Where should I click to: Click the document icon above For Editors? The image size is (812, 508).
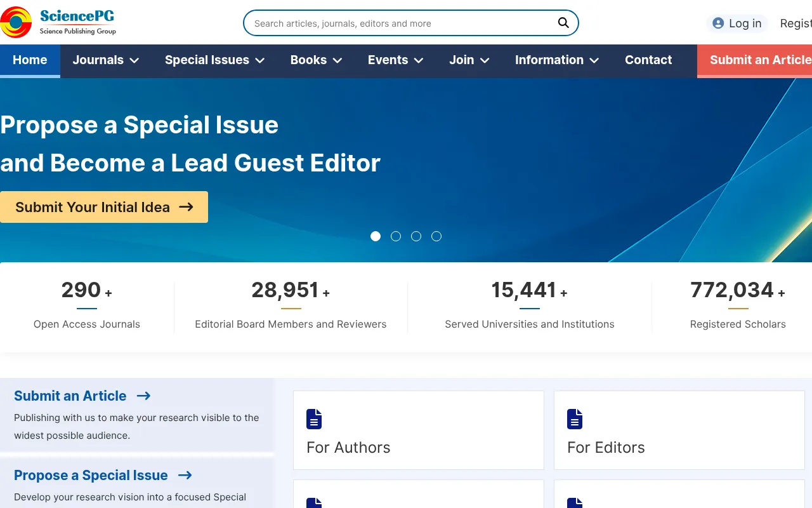point(575,419)
